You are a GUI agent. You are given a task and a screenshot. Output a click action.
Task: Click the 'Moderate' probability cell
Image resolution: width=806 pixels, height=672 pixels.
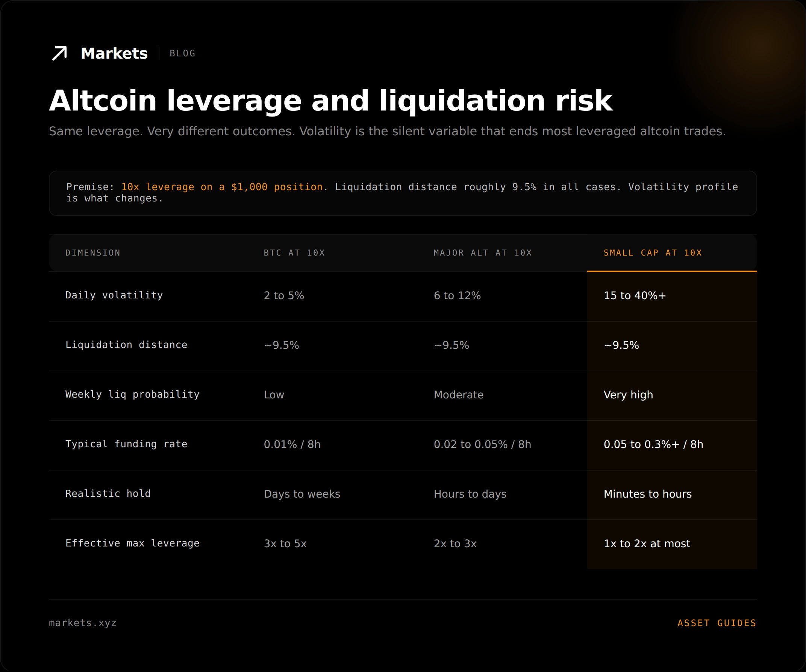(459, 395)
